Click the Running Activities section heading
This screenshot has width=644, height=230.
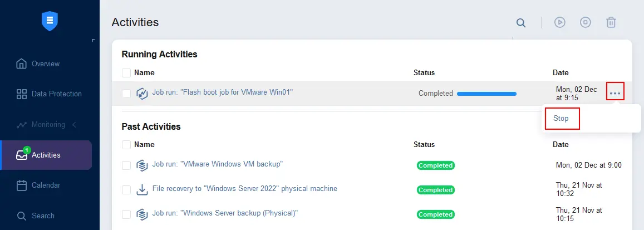pyautogui.click(x=159, y=54)
